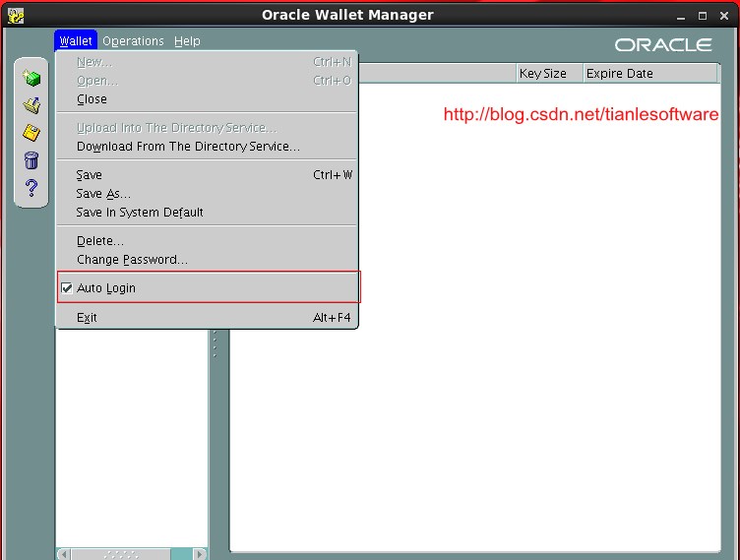Select Delete… from Wallet menu

tap(207, 241)
